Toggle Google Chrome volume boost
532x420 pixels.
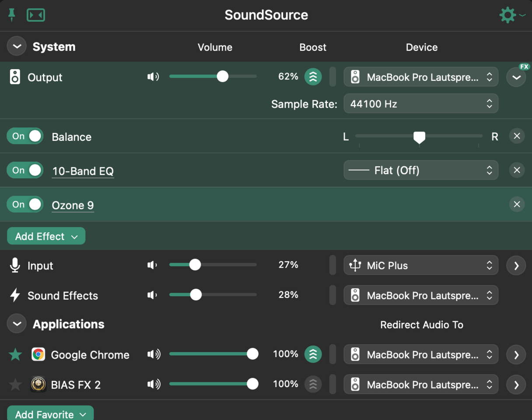pyautogui.click(x=313, y=354)
